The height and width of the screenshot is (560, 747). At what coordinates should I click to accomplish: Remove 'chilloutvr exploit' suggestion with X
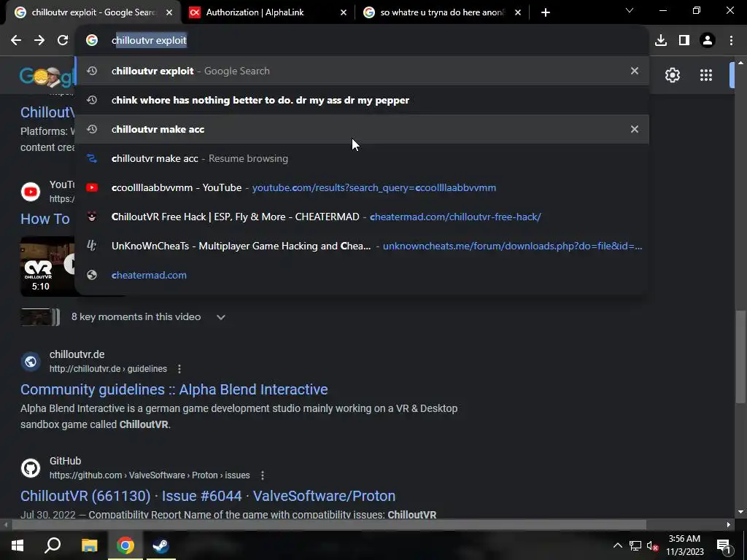pos(635,71)
